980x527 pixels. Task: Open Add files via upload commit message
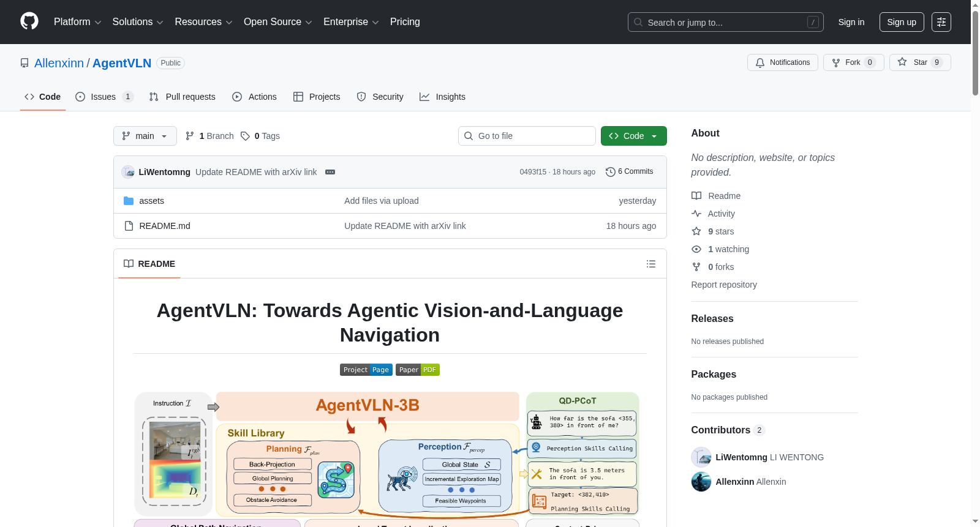[382, 201]
